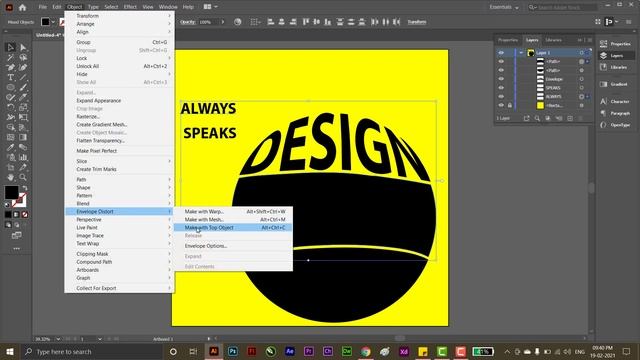Toggle visibility of Layer 1
640x360 pixels.
point(501,53)
